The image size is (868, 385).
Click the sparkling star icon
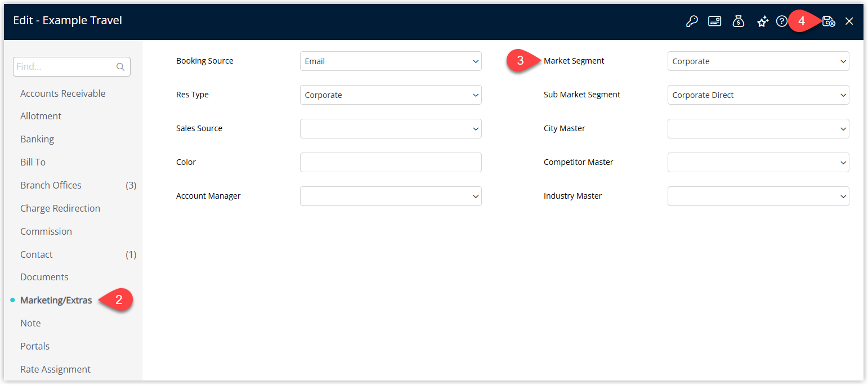(763, 21)
